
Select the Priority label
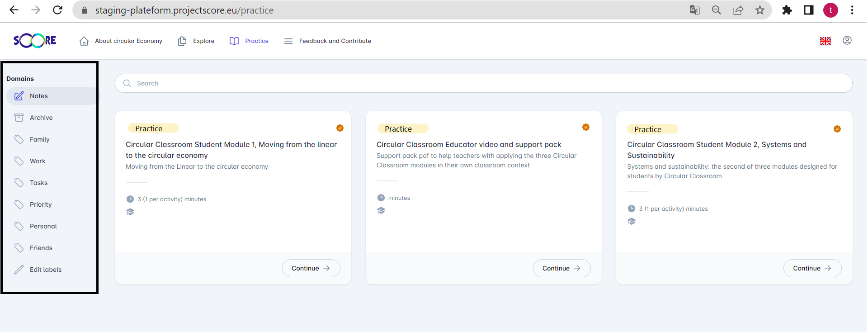(x=41, y=204)
